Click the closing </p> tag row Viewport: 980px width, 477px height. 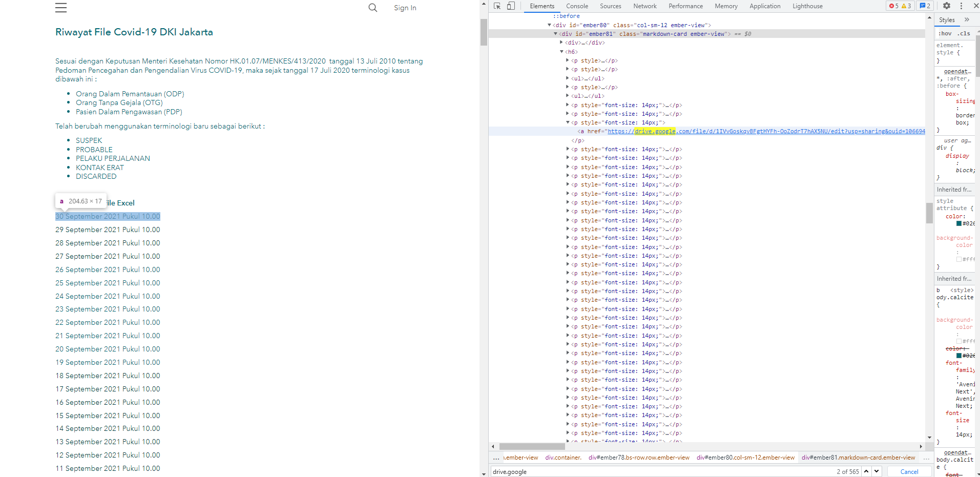point(577,140)
